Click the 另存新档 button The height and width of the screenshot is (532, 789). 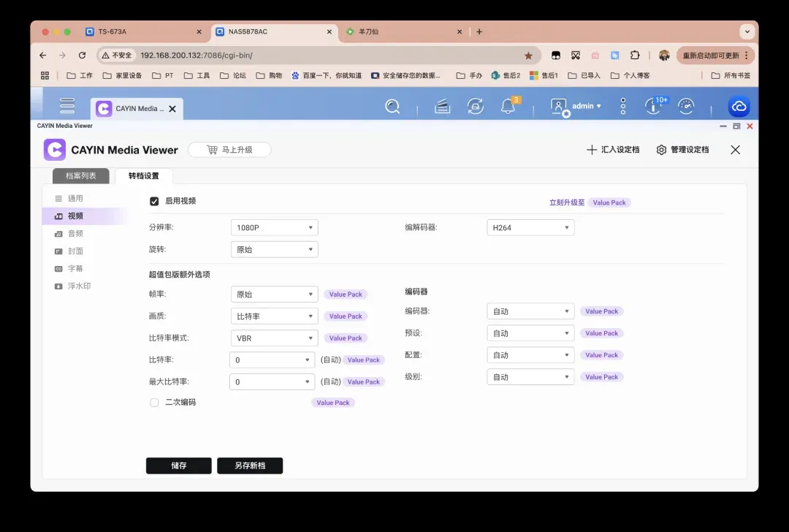click(250, 465)
